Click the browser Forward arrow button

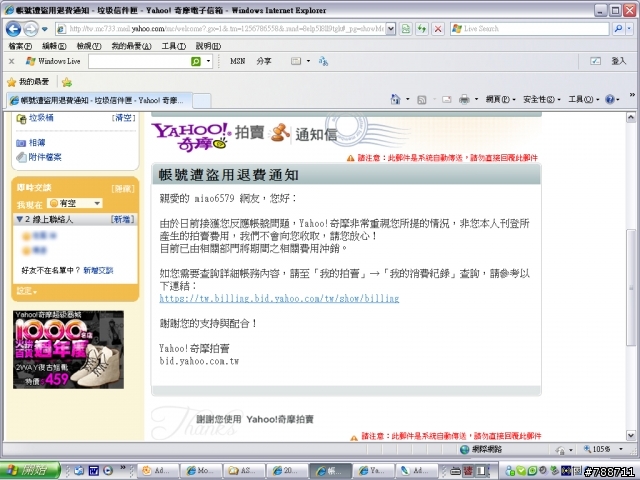pyautogui.click(x=31, y=29)
